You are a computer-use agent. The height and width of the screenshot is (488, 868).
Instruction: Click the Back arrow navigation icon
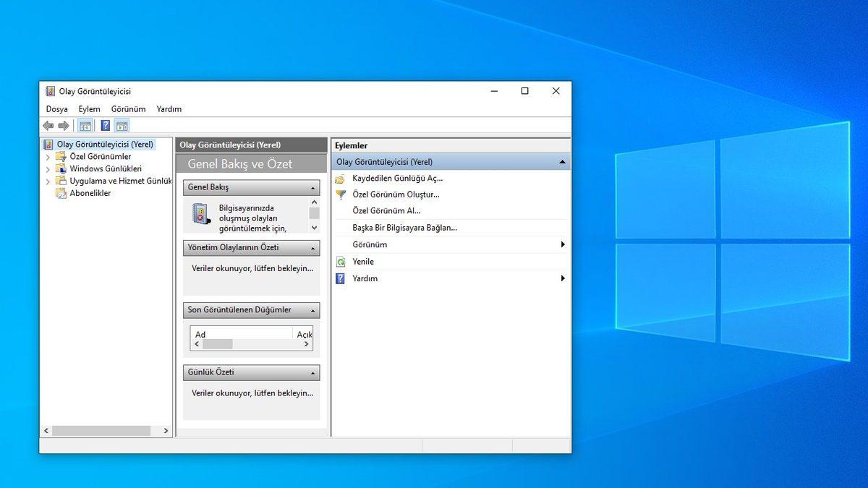tap(48, 125)
